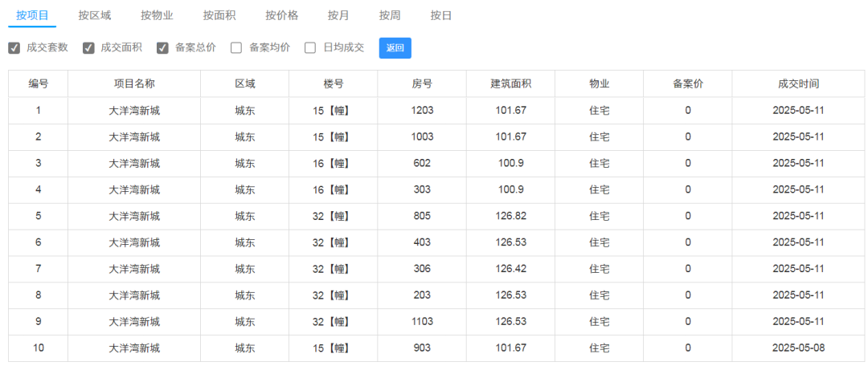Switch to the 按日 tab
Viewport: 868px width, 366px height.
click(x=441, y=15)
